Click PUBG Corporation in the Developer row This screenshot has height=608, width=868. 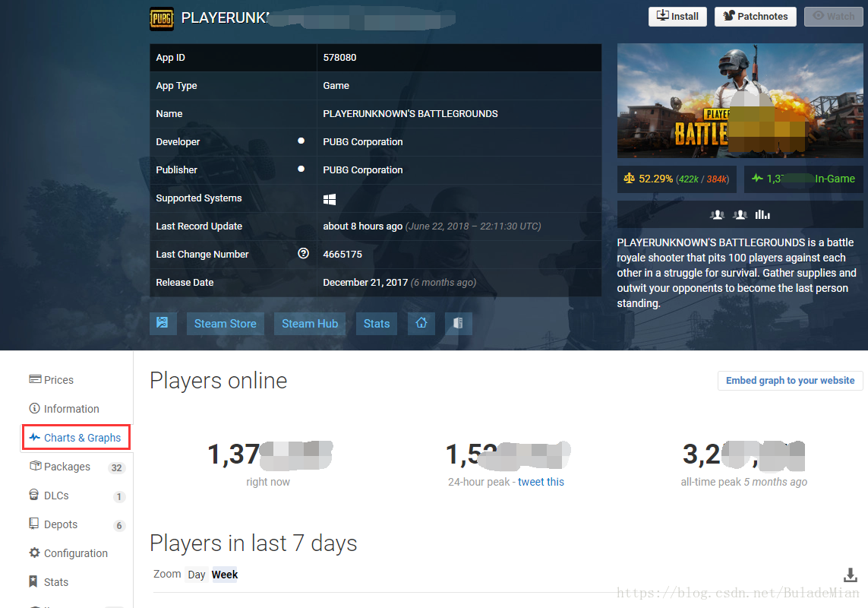pyautogui.click(x=362, y=142)
